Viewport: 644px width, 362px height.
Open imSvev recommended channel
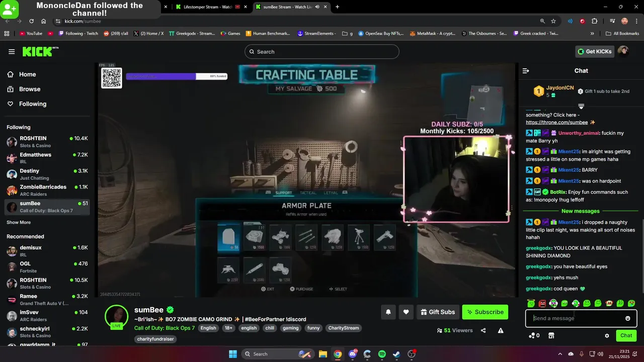tap(47, 316)
